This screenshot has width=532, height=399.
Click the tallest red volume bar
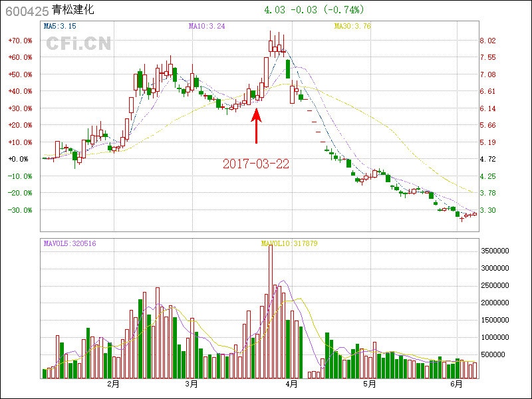[x=270, y=313]
